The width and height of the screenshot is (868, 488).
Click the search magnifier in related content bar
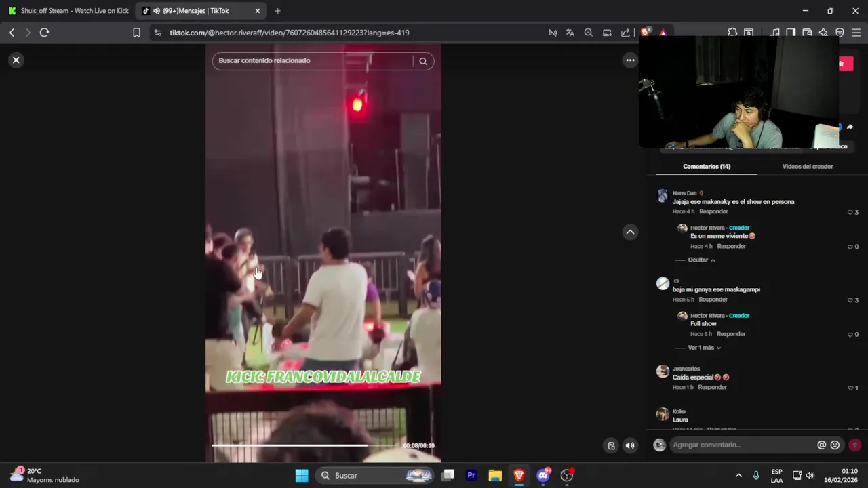tap(423, 61)
